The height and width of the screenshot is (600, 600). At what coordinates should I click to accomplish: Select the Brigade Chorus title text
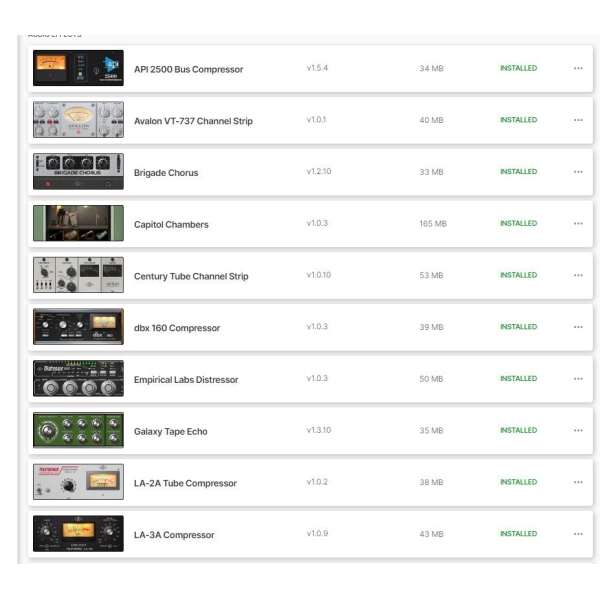click(166, 173)
